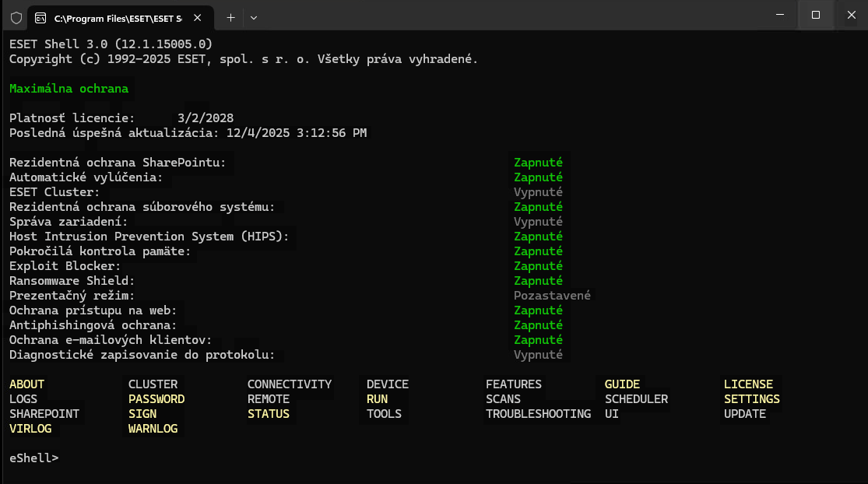Click the LICENSE command text
868x484 pixels.
click(x=748, y=384)
